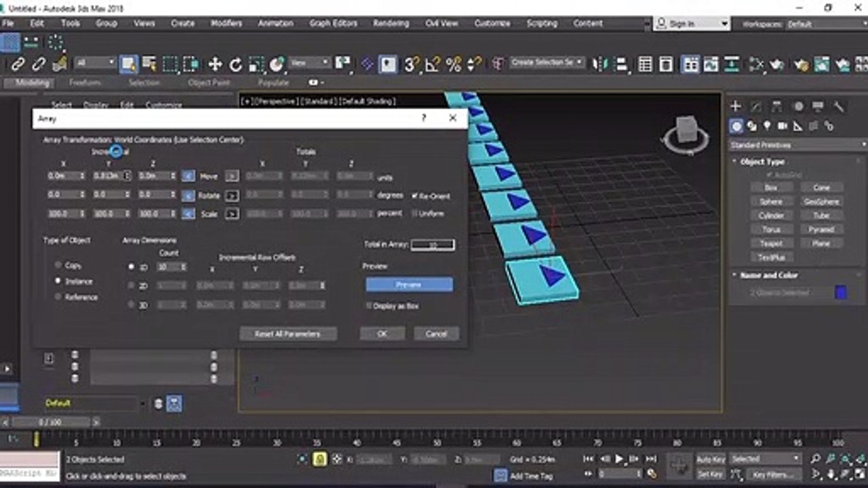Image resolution: width=868 pixels, height=488 pixels.
Task: Open Array dialog help question mark
Action: 424,118
